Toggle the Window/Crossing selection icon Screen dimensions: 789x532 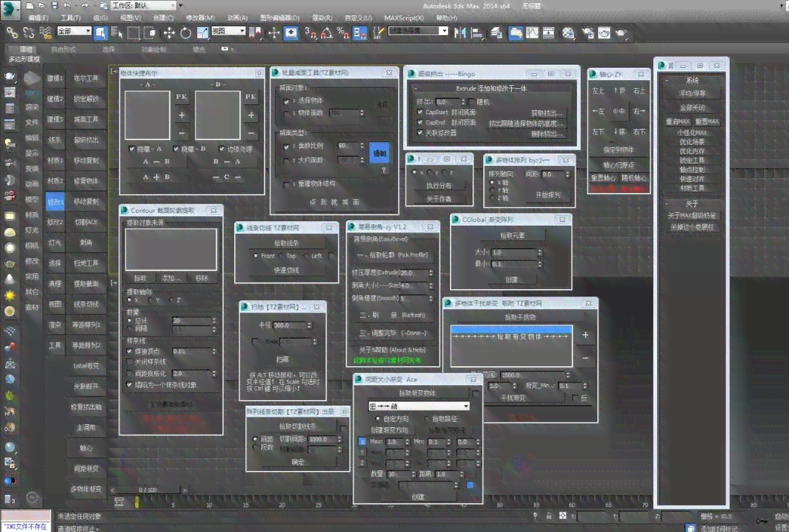(149, 32)
